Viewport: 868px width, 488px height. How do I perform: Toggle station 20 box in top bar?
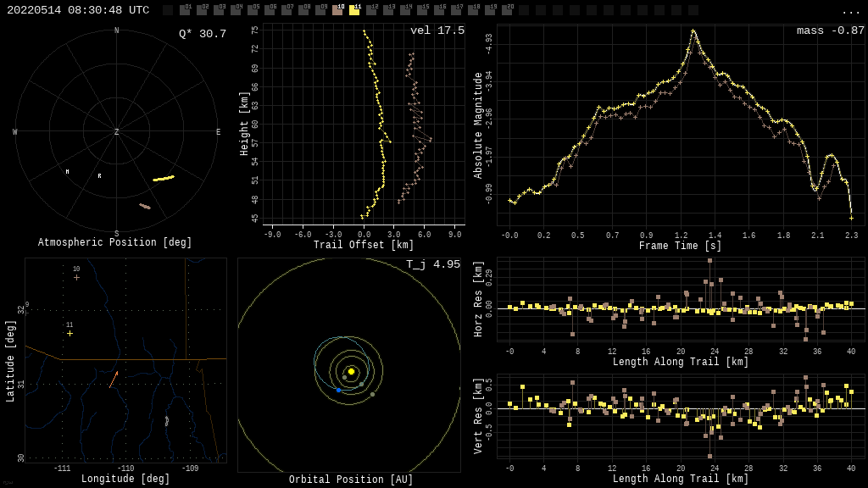click(x=507, y=10)
